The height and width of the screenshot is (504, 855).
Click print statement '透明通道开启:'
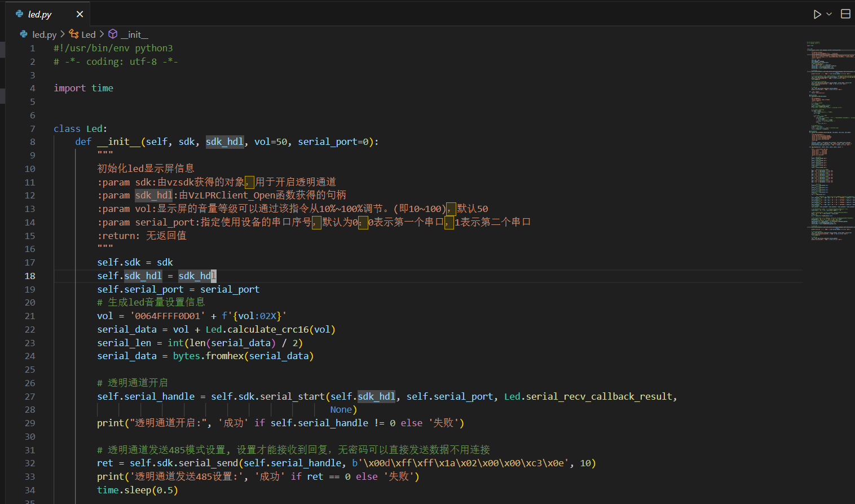point(281,423)
